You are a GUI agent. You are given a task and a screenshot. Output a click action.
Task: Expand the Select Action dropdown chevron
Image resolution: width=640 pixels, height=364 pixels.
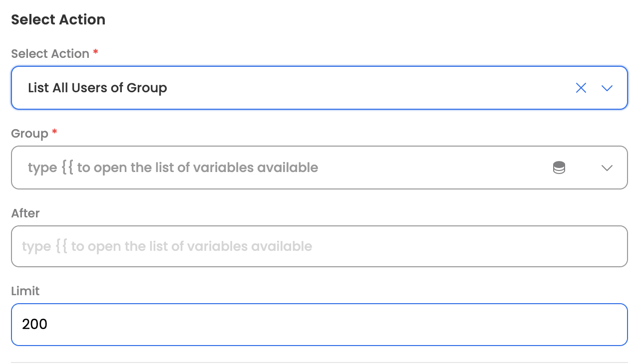[607, 88]
